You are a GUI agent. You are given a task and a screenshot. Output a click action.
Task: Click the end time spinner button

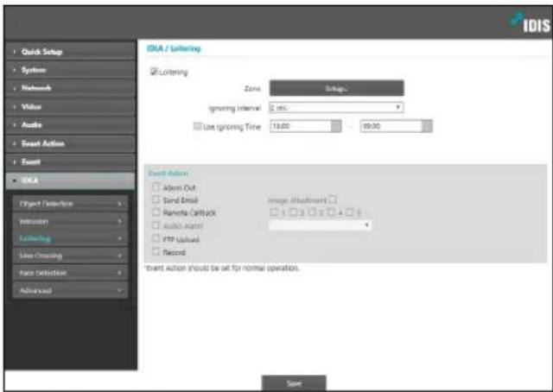point(427,126)
